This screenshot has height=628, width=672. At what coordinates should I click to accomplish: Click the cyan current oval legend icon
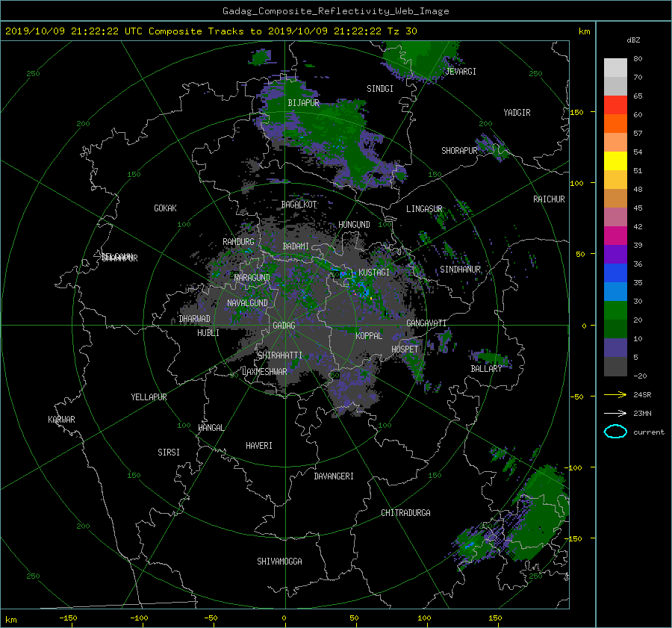(615, 432)
